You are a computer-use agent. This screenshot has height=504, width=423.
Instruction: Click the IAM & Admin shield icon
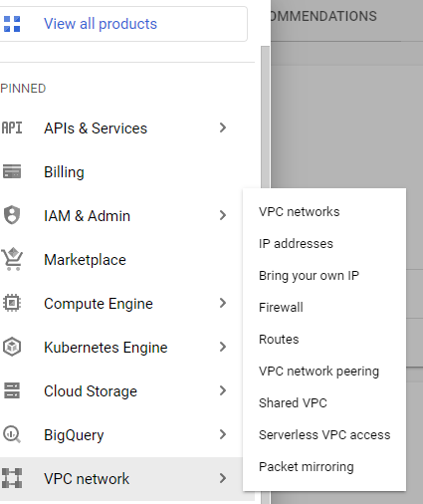(x=12, y=215)
